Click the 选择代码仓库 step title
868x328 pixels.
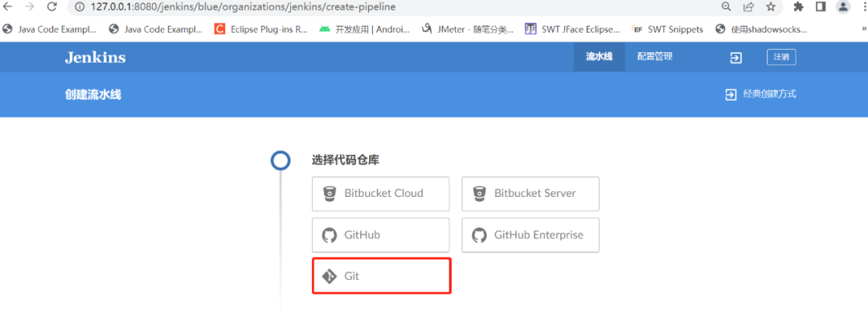(346, 161)
